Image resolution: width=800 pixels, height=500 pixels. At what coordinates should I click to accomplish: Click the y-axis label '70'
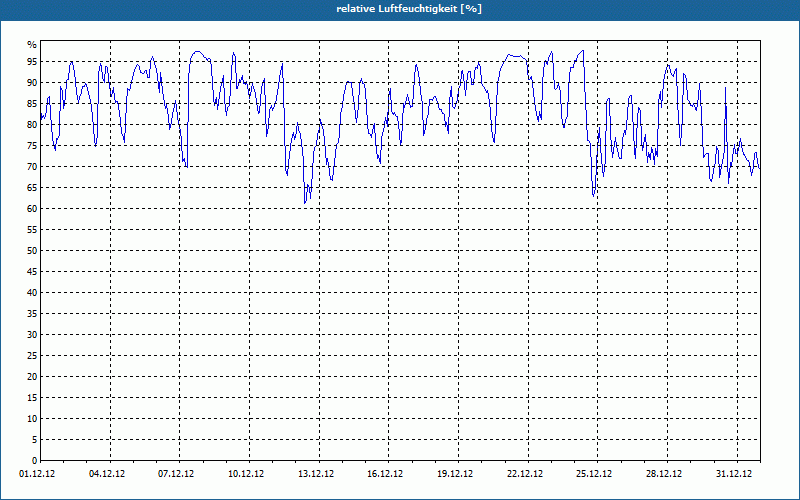(x=32, y=167)
